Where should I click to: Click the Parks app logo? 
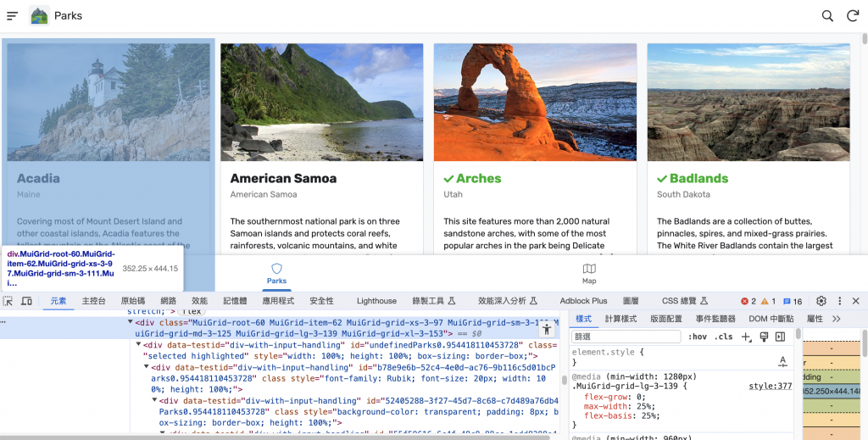pos(39,15)
